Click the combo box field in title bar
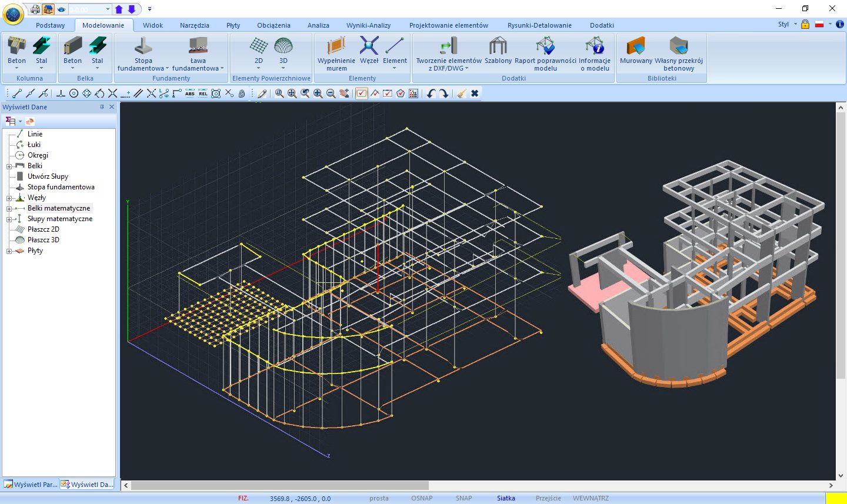 90,9
